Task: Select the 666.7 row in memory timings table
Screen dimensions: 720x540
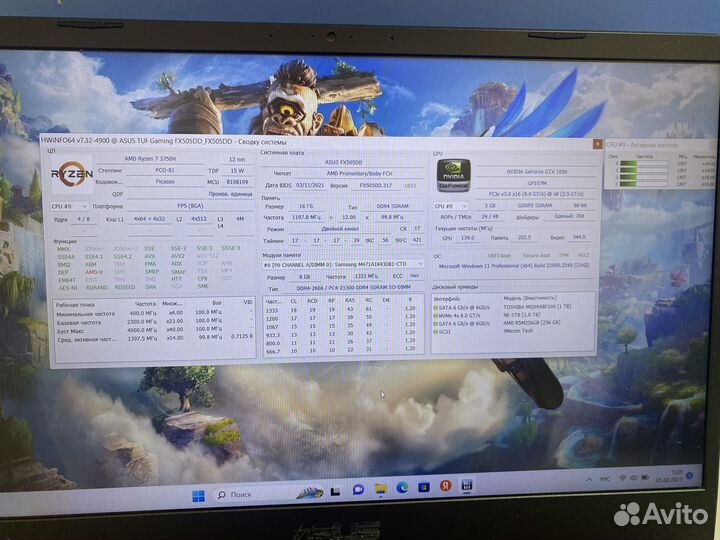Action: 342,350
